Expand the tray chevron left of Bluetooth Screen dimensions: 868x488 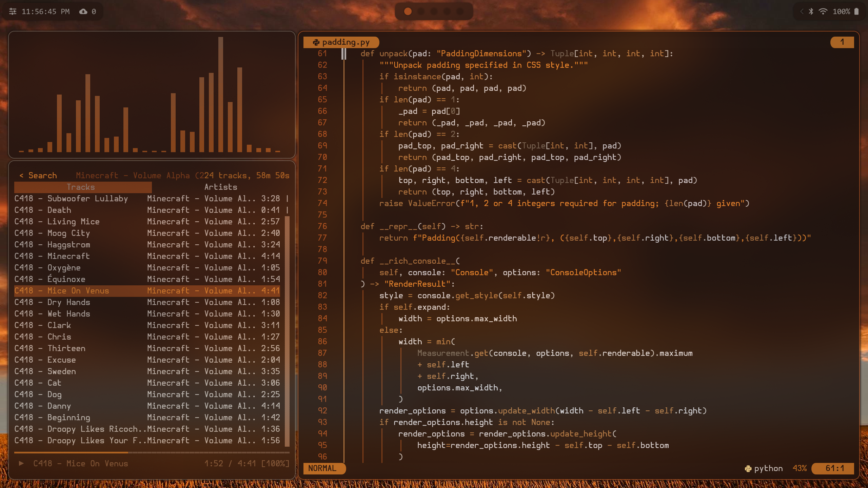[802, 12]
